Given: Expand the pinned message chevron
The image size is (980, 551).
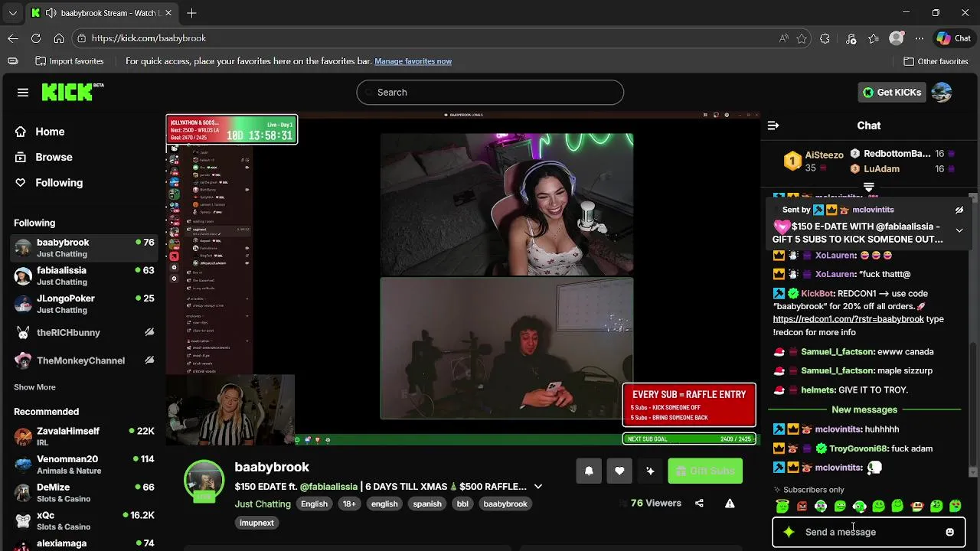Looking at the screenshot, I should click(x=959, y=230).
